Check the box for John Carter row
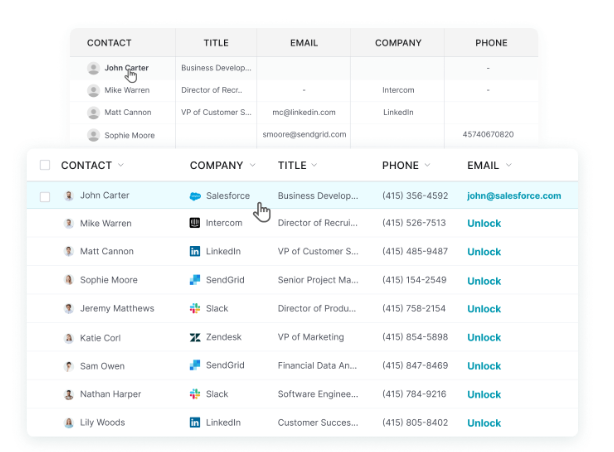Image resolution: width=614 pixels, height=452 pixels. point(45,197)
